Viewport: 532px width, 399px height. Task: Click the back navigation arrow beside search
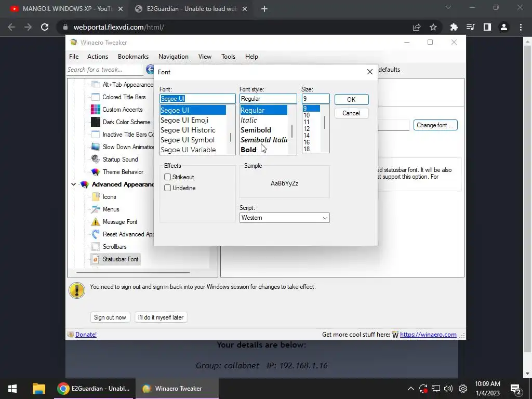tap(150, 70)
